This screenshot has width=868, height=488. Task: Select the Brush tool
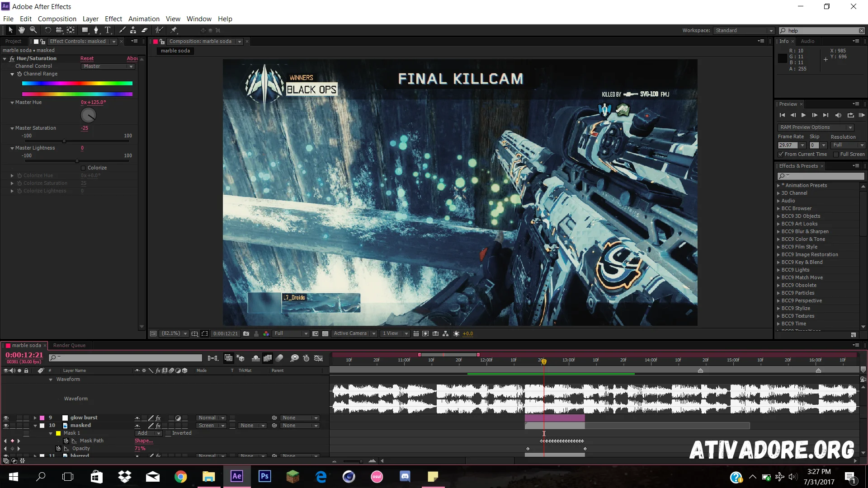pos(122,30)
